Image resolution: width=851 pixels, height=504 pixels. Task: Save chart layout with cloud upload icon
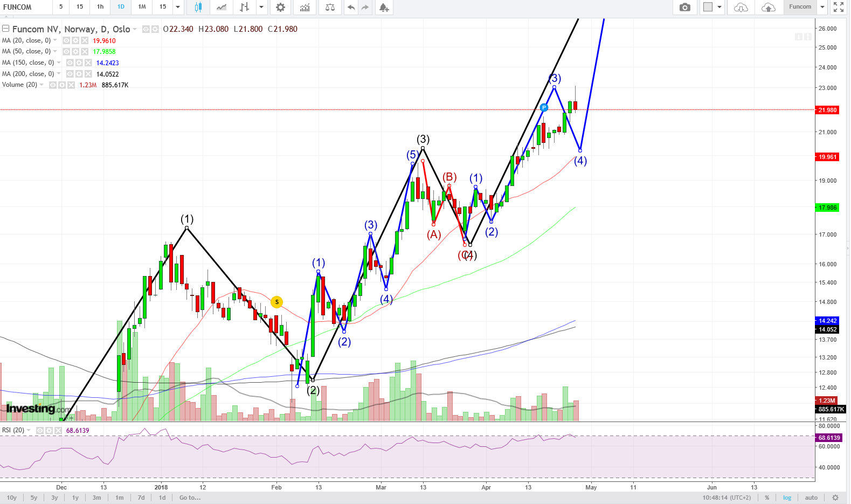coord(769,7)
